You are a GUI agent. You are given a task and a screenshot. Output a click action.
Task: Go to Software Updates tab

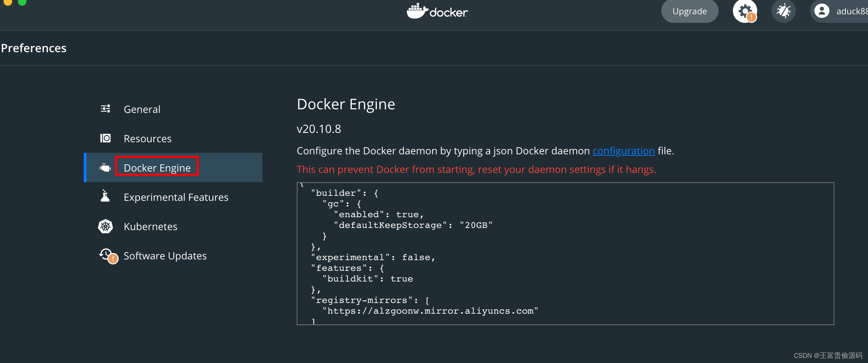(173, 255)
